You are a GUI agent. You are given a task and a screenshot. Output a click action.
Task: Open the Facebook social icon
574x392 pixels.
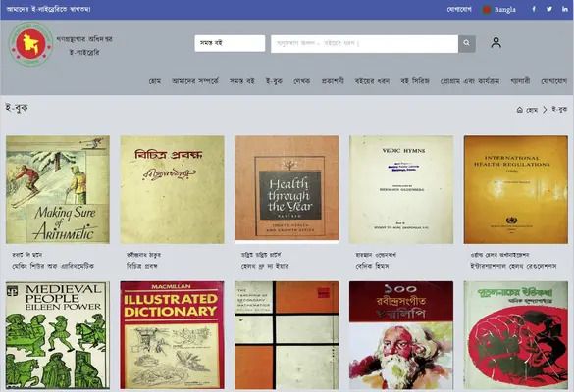(x=534, y=9)
